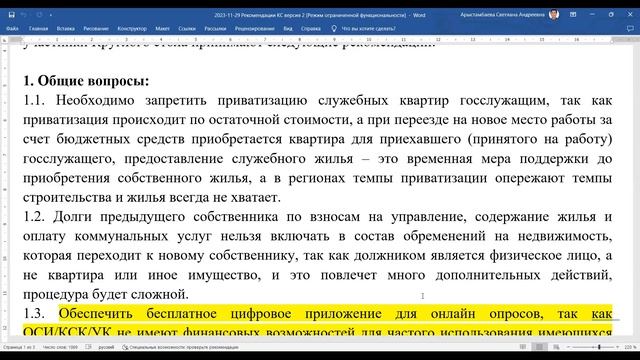Click the zoom slider handle in status bar
This screenshot has width=640, height=360.
(599, 347)
